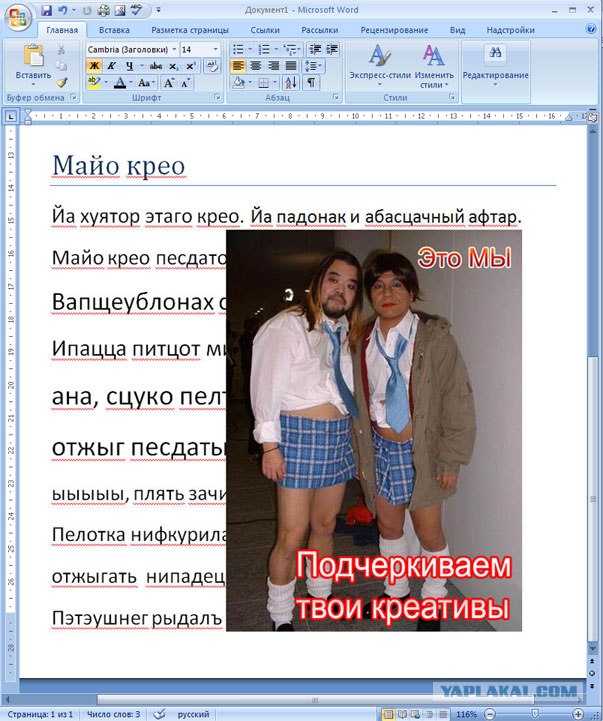Open the Вид tab
This screenshot has width=603, height=721.
click(x=457, y=30)
